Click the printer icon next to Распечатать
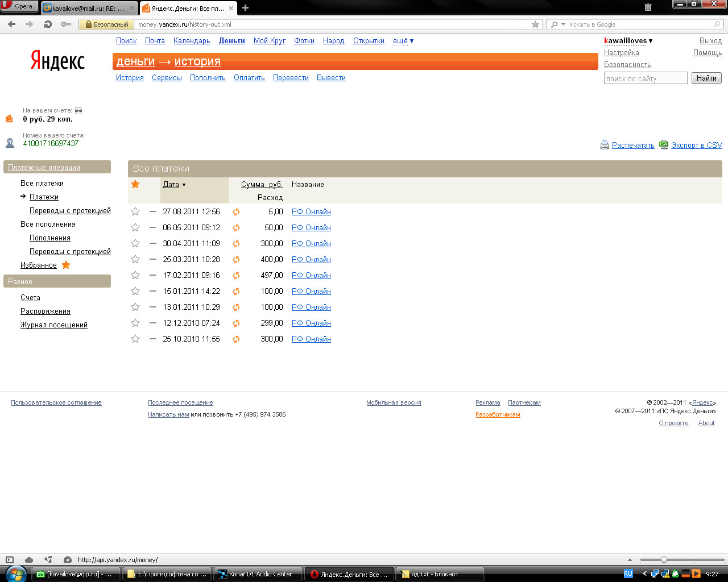The height and width of the screenshot is (582, 728). click(x=605, y=145)
